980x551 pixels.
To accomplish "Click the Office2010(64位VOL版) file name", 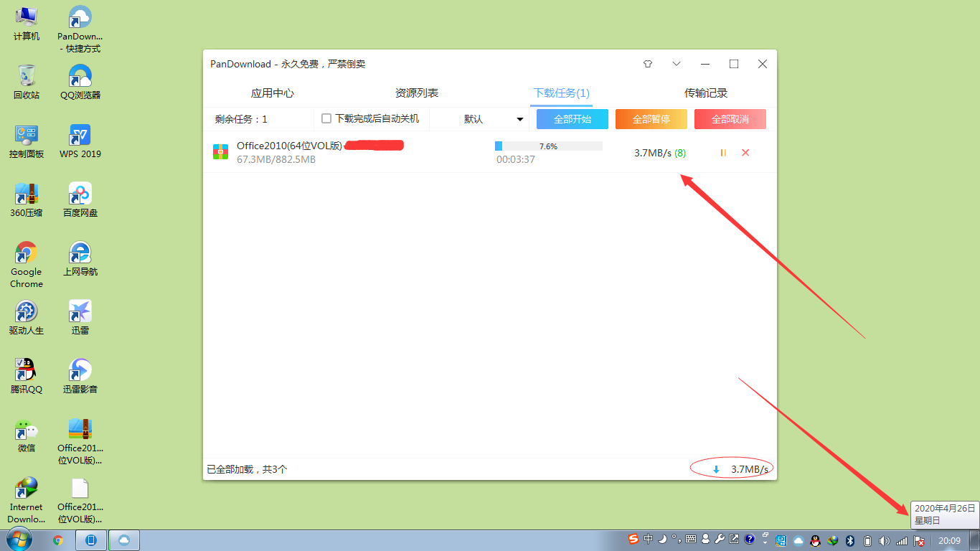I will point(289,146).
